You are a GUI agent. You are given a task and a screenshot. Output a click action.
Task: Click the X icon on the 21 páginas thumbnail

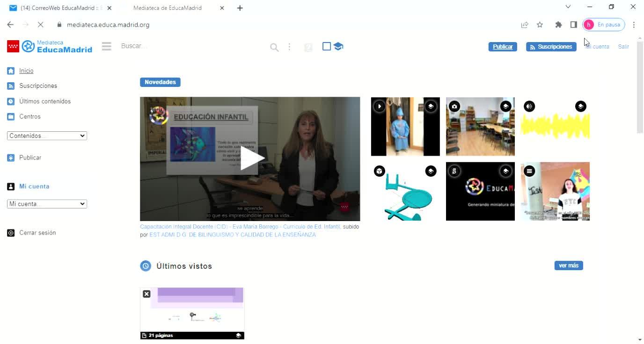point(146,294)
